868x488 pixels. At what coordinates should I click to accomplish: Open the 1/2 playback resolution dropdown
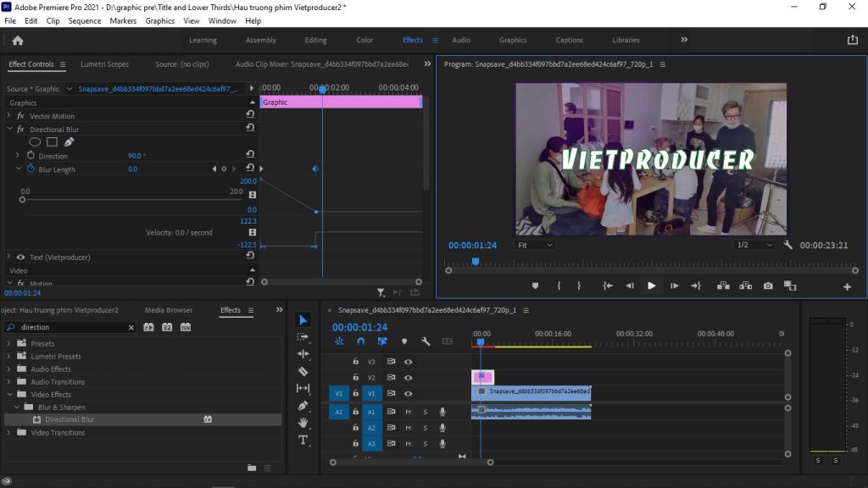point(753,245)
